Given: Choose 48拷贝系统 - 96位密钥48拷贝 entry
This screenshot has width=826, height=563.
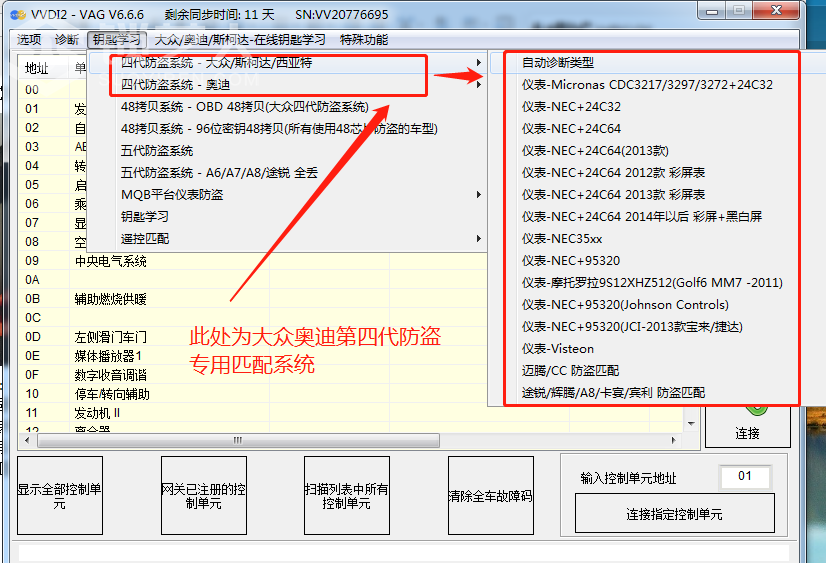Looking at the screenshot, I should click(x=279, y=129).
